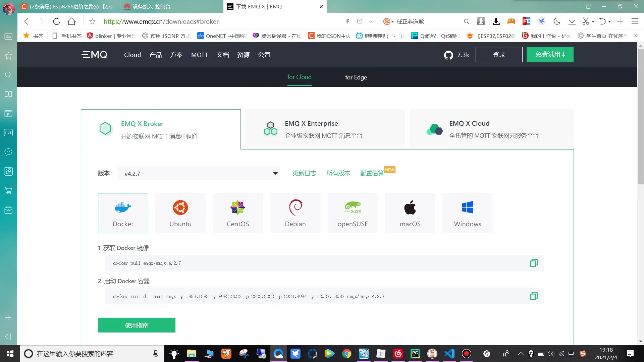This screenshot has width=644, height=362.
Task: Select the Windows installation option
Action: pyautogui.click(x=468, y=213)
